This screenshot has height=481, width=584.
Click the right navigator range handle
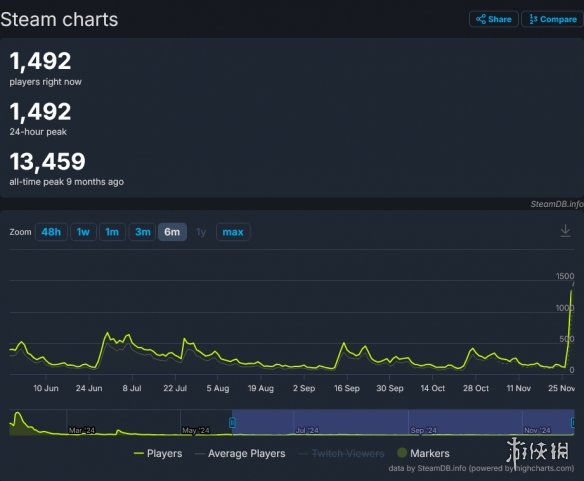[573, 423]
